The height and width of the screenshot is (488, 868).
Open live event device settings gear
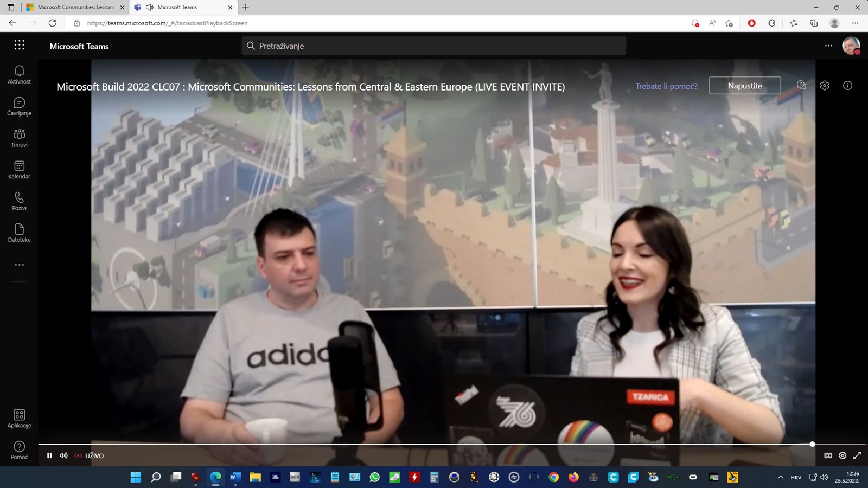tap(825, 85)
